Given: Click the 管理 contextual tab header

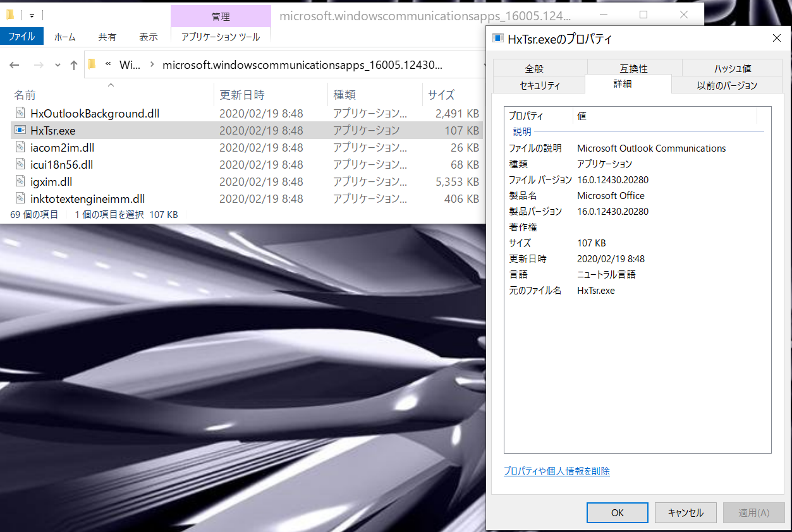Looking at the screenshot, I should (x=221, y=16).
